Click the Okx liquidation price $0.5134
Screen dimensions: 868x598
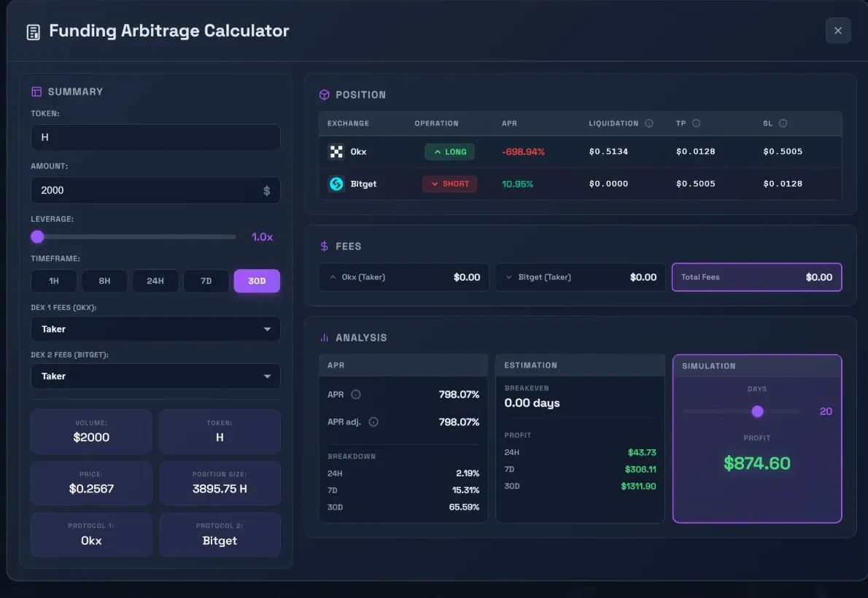click(x=608, y=151)
